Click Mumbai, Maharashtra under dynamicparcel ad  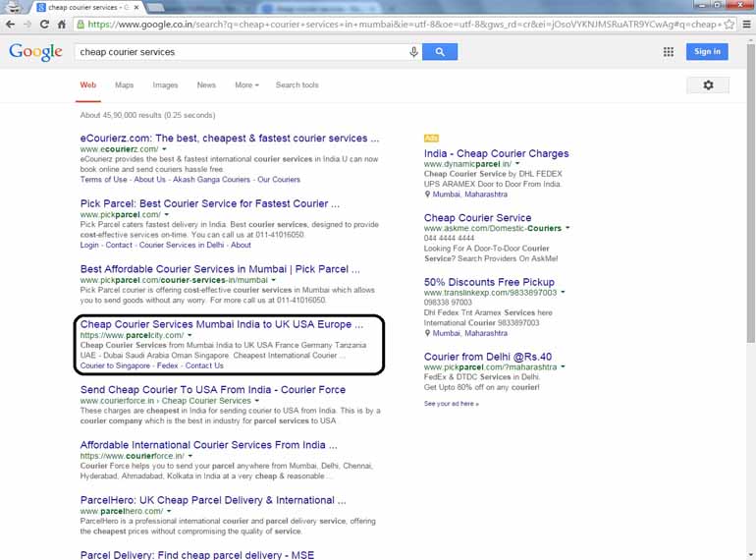pyautogui.click(x=469, y=195)
